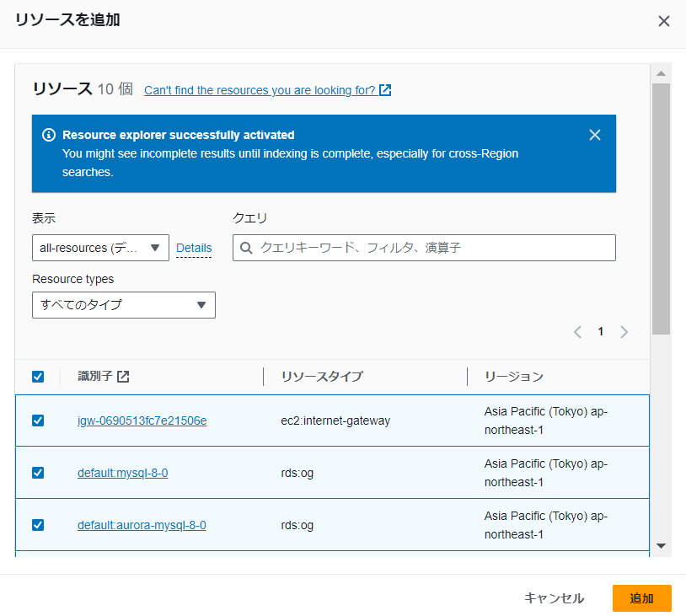Expand the すべてのタイプ resource types dropdown

pos(123,304)
